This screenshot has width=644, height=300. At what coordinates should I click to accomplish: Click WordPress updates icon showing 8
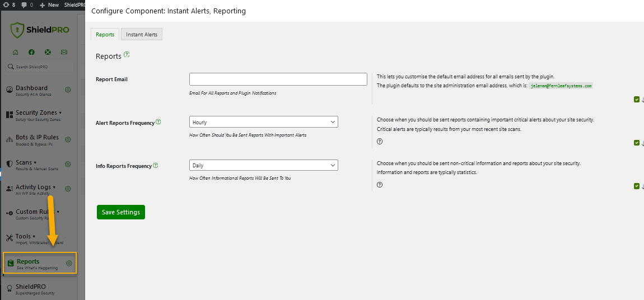pos(6,5)
